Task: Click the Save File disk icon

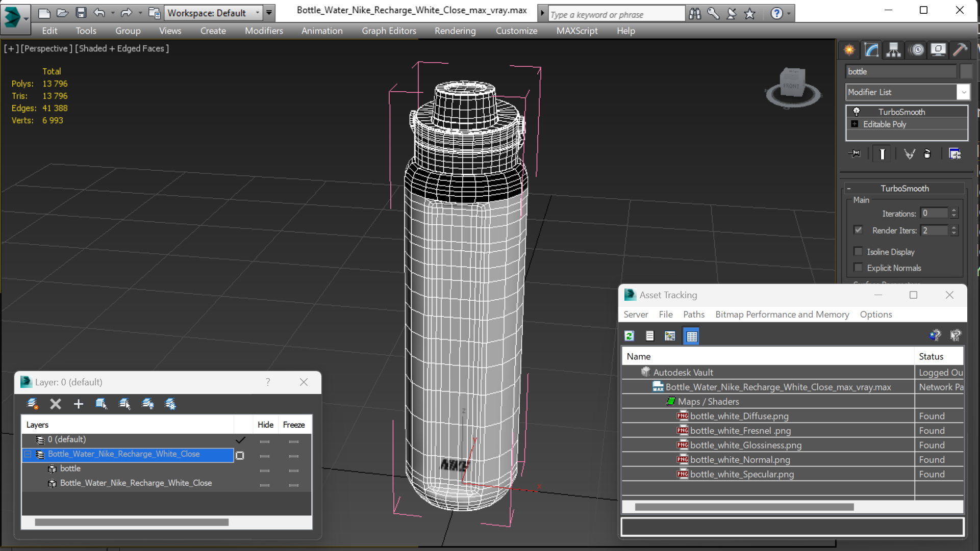Action: point(81,13)
